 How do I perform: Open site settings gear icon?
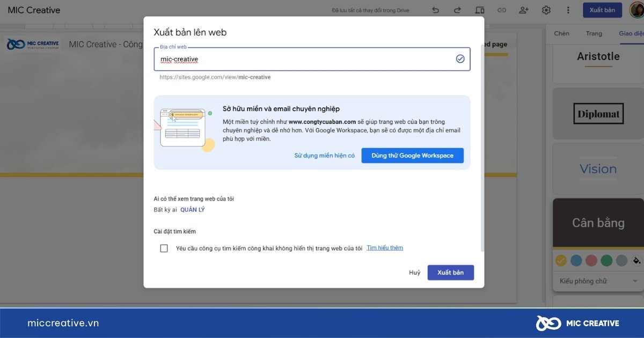(546, 10)
